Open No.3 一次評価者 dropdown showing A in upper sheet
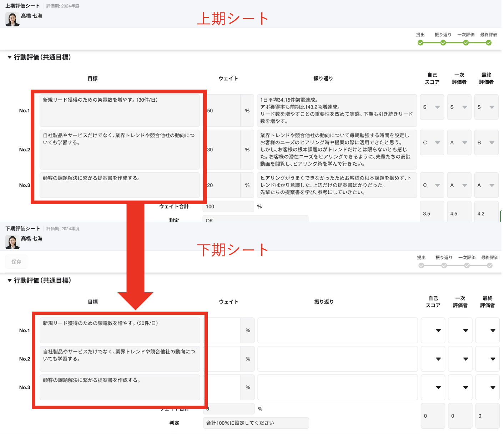This screenshot has width=504, height=434. tap(459, 185)
